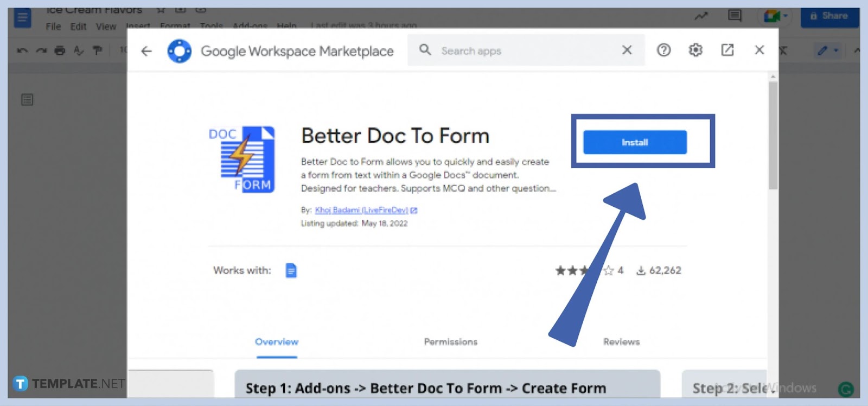Screen dimensions: 868x406
Task: Clear the search with the X icon
Action: [627, 50]
